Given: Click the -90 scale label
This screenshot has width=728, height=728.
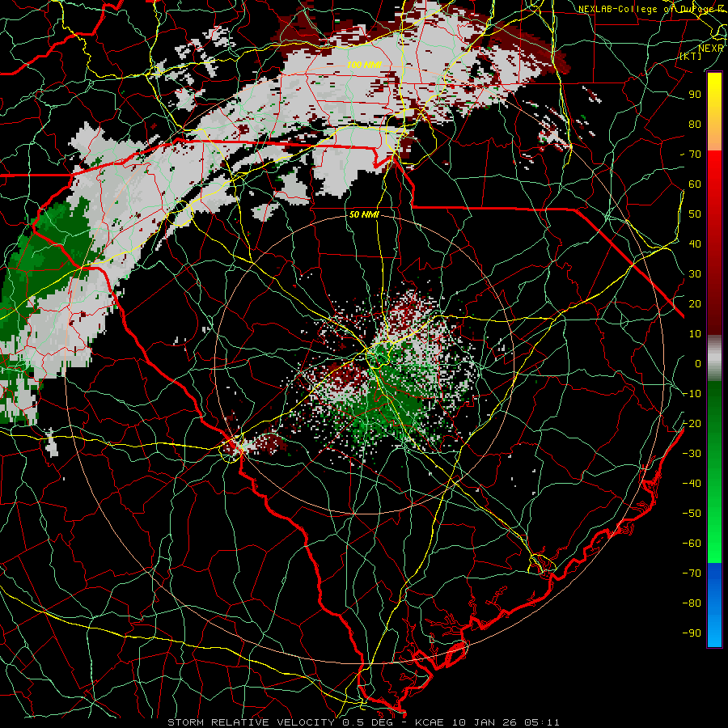Looking at the screenshot, I should (x=692, y=633).
